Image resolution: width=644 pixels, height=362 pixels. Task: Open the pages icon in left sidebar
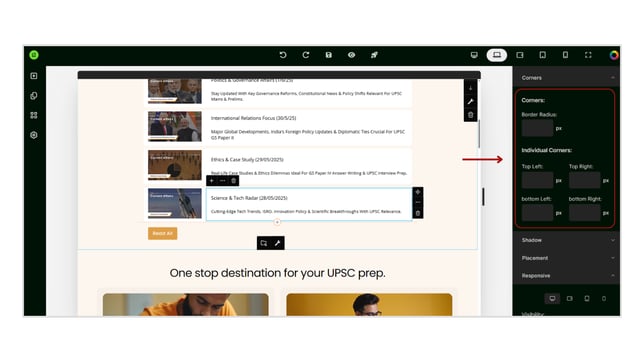click(x=34, y=96)
